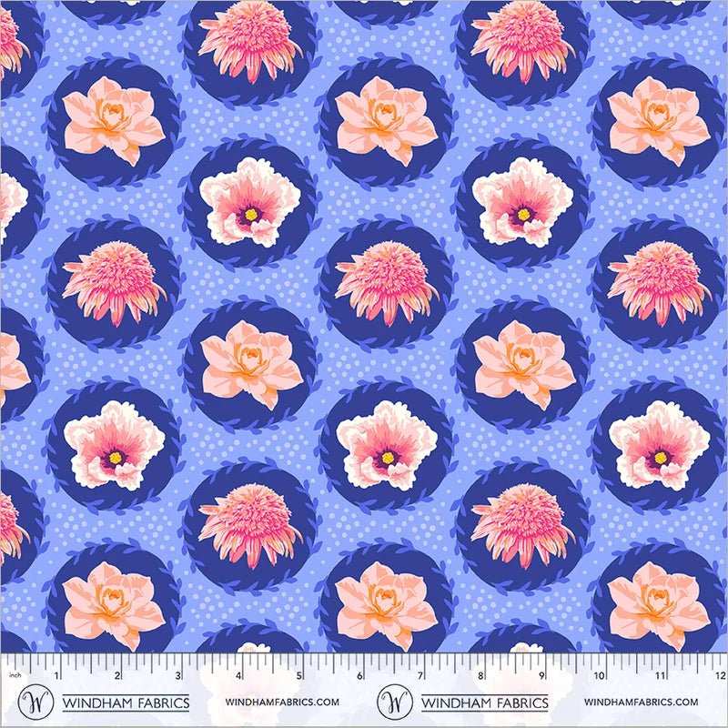Viewport: 728px width, 728px height.
Task: Click ruler number 8
Action: point(481,675)
